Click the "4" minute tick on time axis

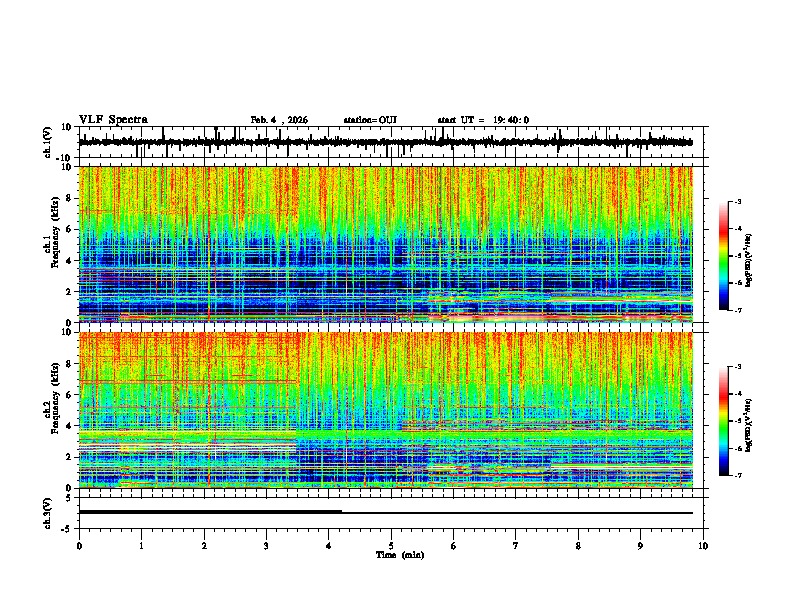coord(329,546)
